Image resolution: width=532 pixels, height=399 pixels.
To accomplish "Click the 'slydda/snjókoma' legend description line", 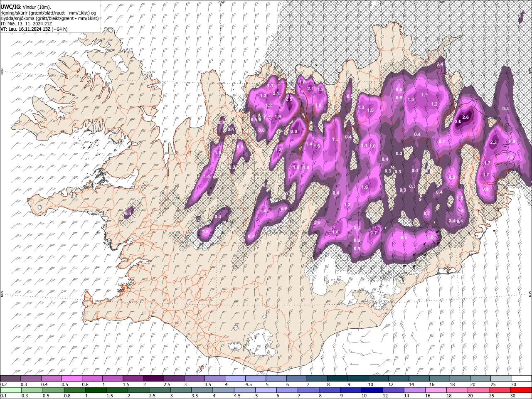I will (x=49, y=18).
